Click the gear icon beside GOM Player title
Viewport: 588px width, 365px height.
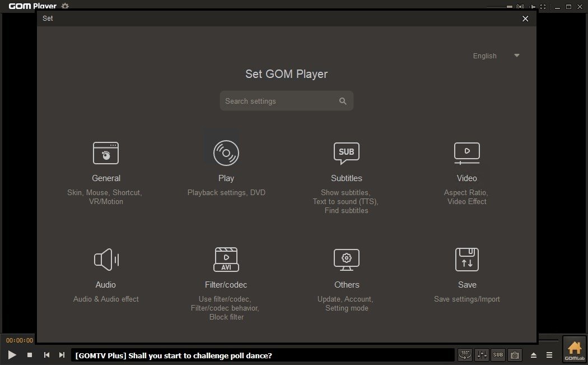pos(66,6)
